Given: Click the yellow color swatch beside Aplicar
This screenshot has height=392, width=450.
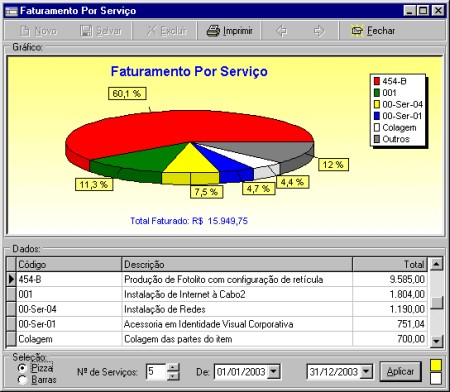Looking at the screenshot, I should coord(436,365).
